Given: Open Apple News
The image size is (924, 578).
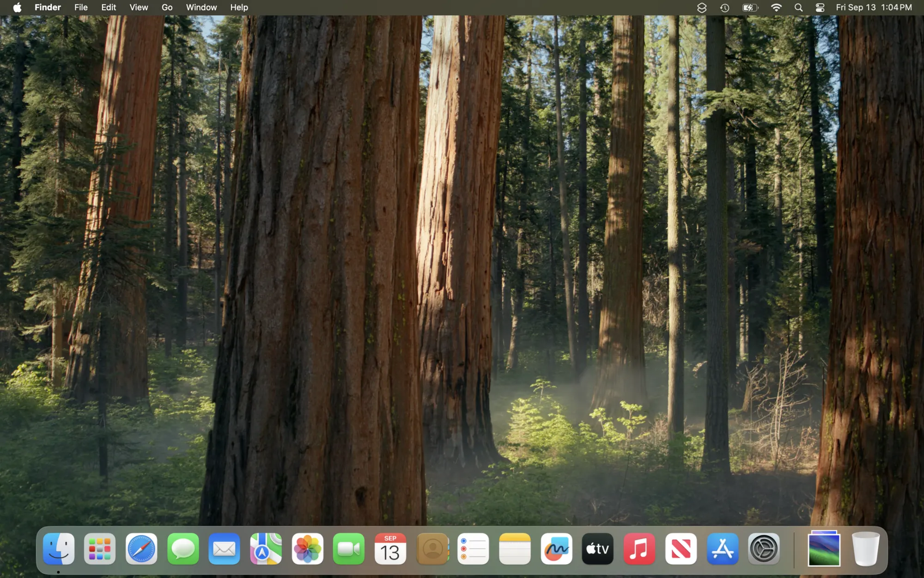Looking at the screenshot, I should [681, 549].
